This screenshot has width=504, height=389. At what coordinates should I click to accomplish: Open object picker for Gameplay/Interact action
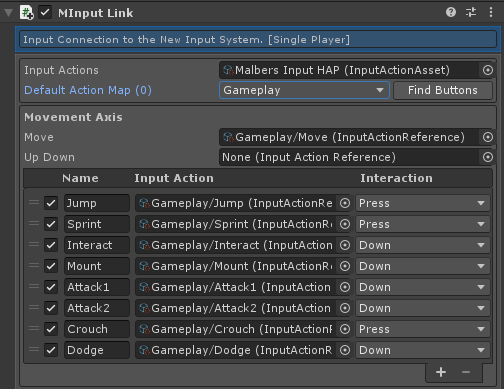pos(345,245)
